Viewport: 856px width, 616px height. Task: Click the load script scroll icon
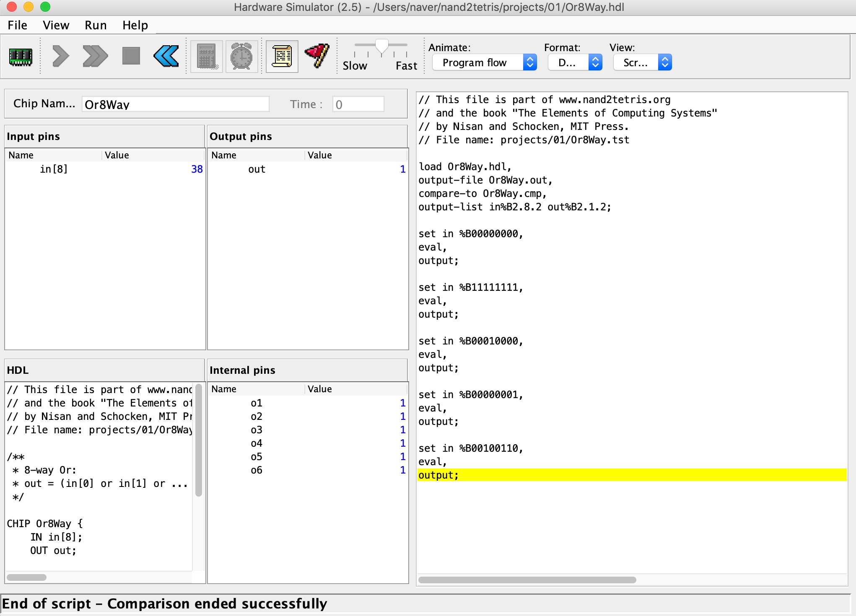pyautogui.click(x=282, y=57)
